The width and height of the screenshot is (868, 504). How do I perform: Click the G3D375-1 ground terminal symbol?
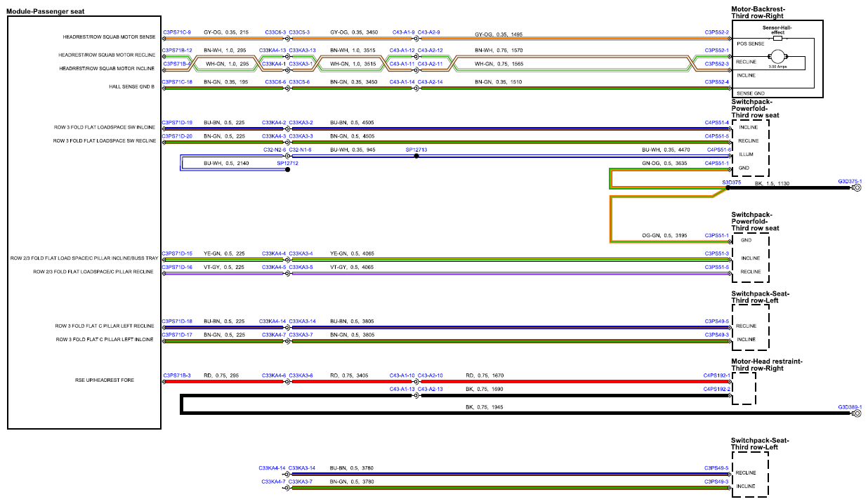pyautogui.click(x=857, y=189)
